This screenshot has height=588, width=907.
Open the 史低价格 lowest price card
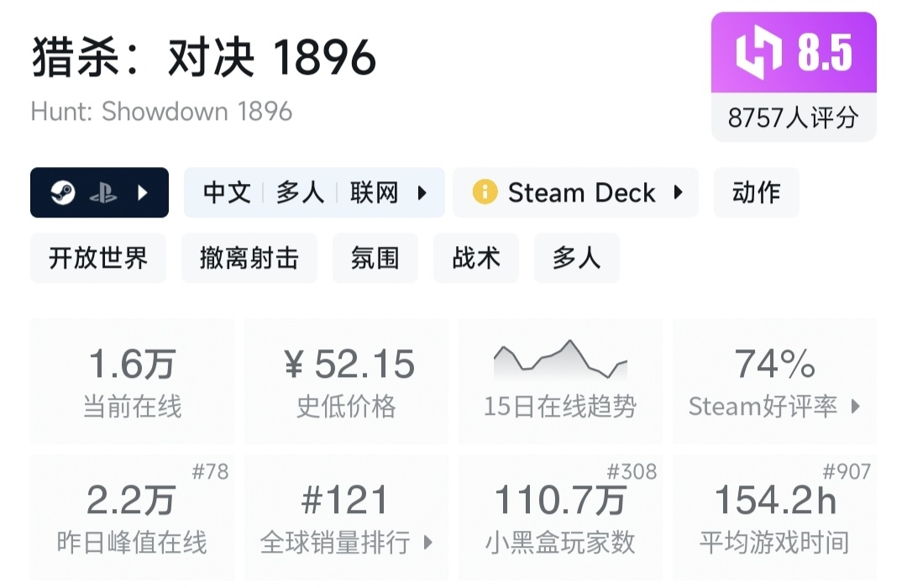tap(346, 381)
